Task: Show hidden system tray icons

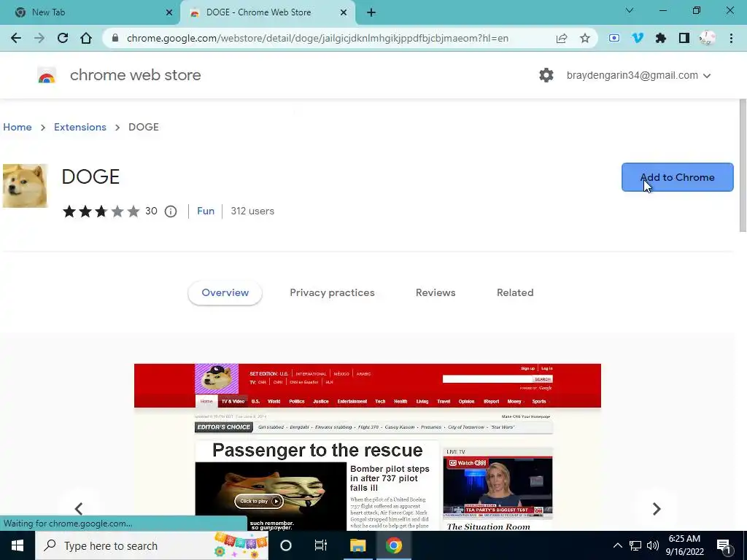Action: coord(617,545)
